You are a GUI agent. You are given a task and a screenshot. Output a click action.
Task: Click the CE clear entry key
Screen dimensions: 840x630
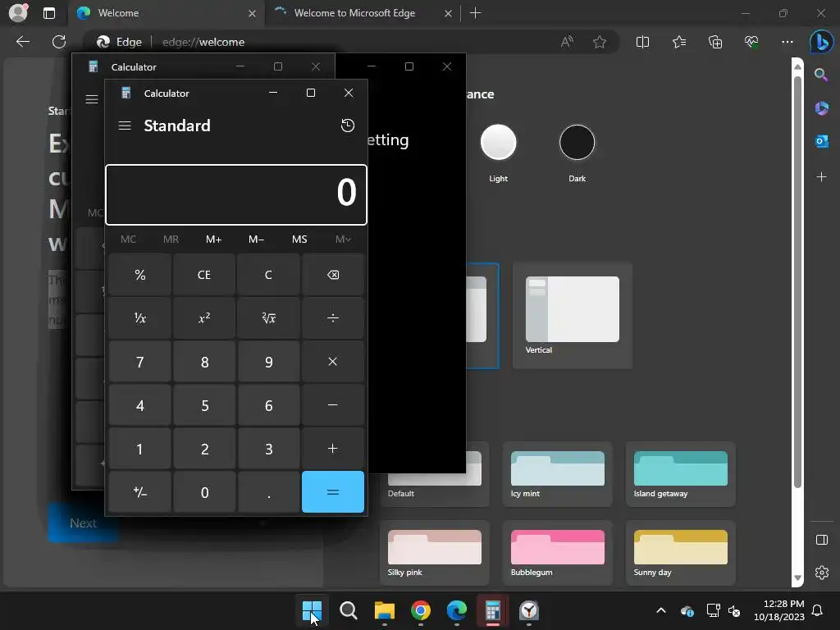pyautogui.click(x=204, y=275)
